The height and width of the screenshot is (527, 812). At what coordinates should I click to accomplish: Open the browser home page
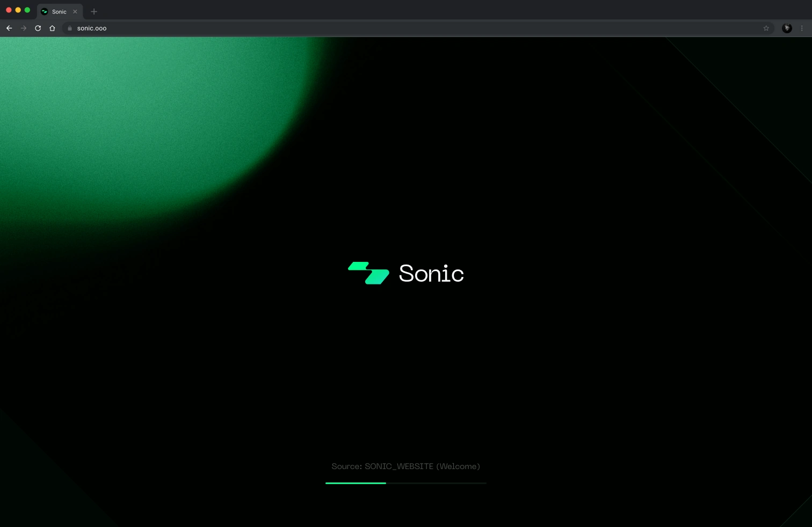click(52, 28)
